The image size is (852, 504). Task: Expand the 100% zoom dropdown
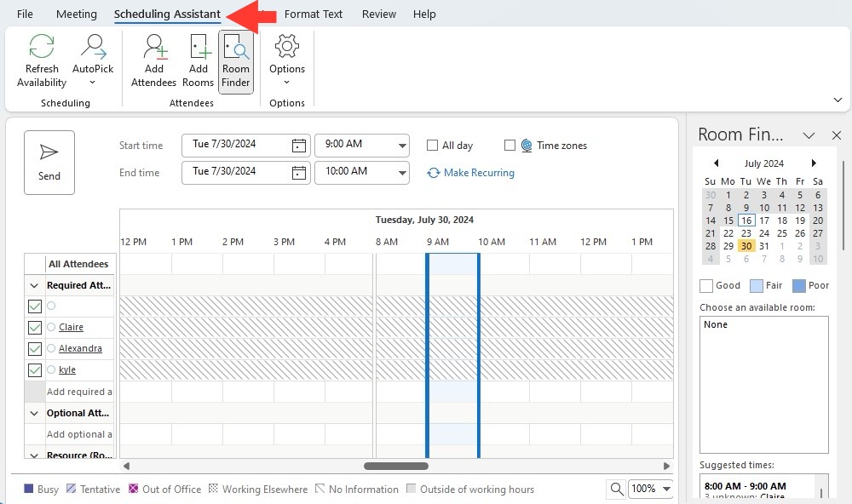pos(666,489)
